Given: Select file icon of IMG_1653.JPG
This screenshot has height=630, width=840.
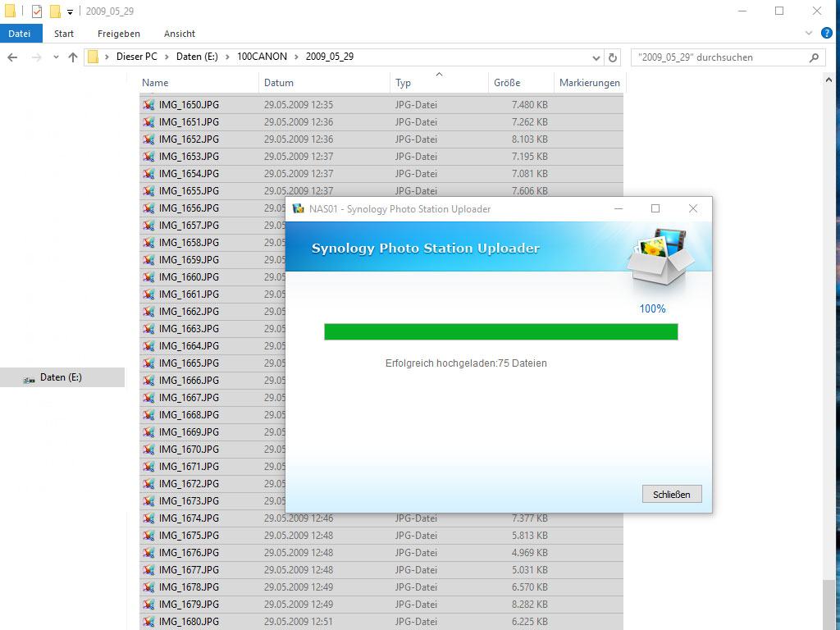Looking at the screenshot, I should click(x=148, y=157).
